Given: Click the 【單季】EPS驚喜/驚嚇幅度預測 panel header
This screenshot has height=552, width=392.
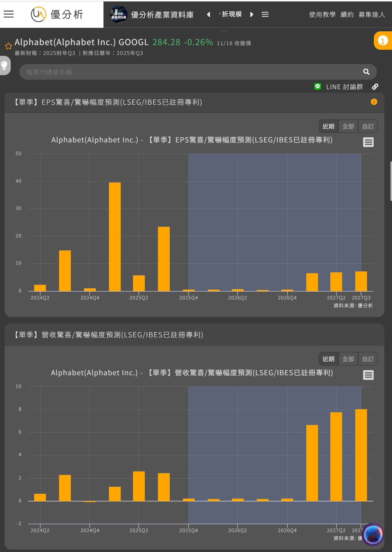Looking at the screenshot, I should [194, 102].
